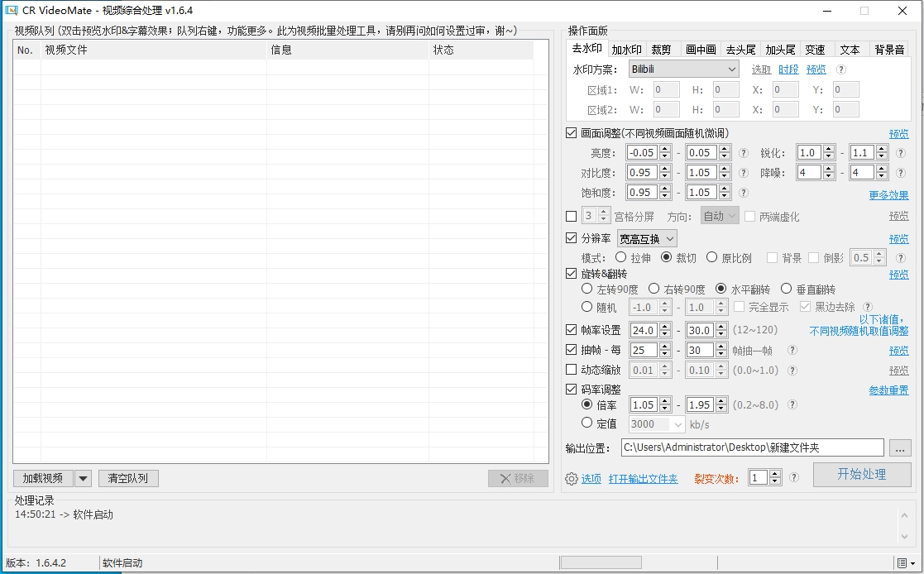
Task: Click the 选项 link
Action: [591, 479]
